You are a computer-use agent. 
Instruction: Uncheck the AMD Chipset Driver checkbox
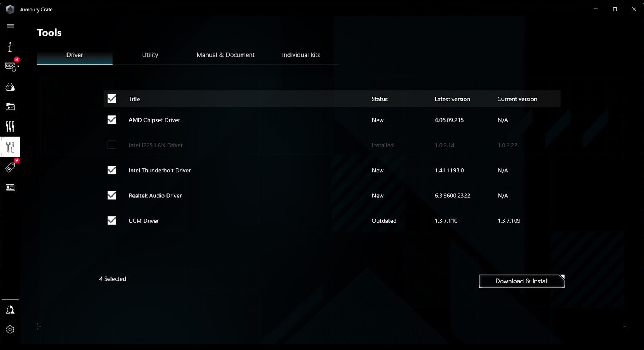tap(112, 120)
